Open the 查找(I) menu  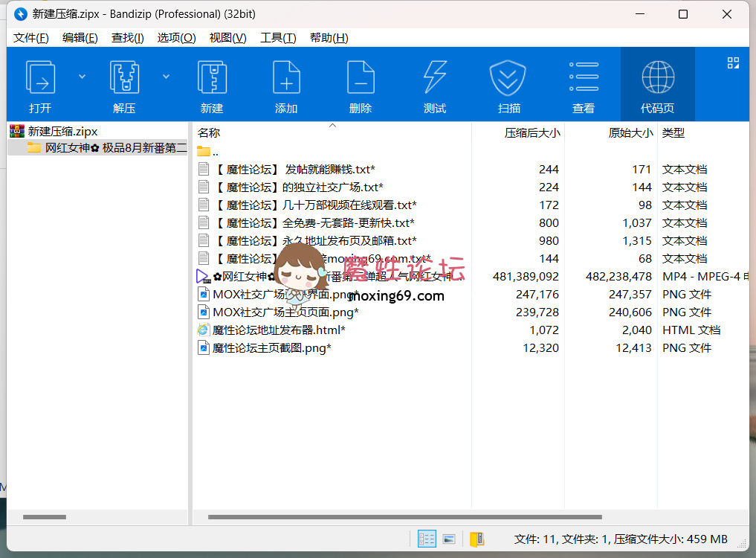(127, 38)
